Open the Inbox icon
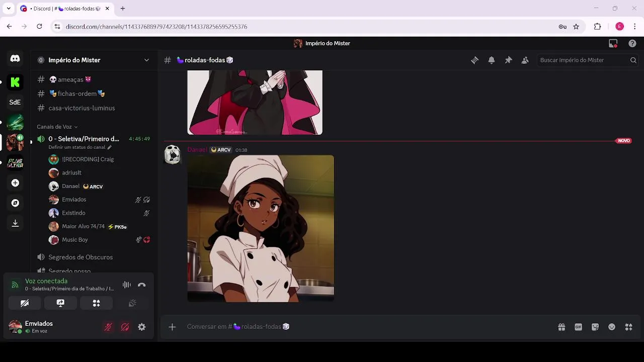This screenshot has width=644, height=362. 613,43
